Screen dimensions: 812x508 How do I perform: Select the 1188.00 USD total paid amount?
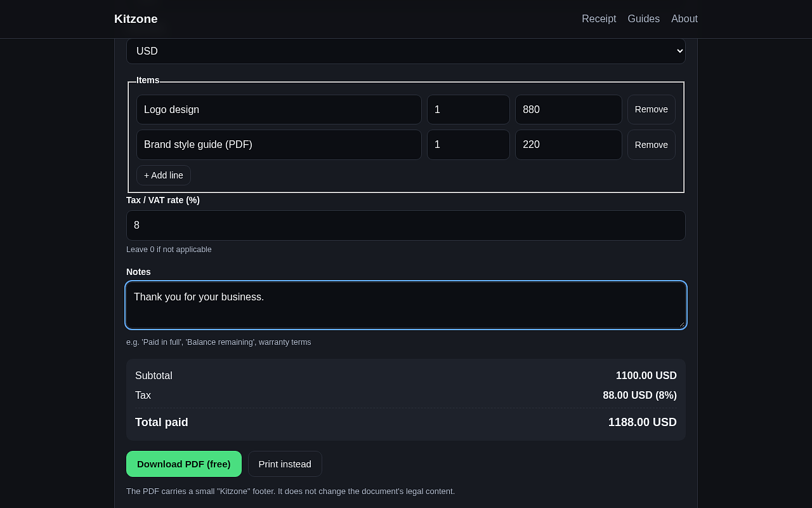[643, 422]
